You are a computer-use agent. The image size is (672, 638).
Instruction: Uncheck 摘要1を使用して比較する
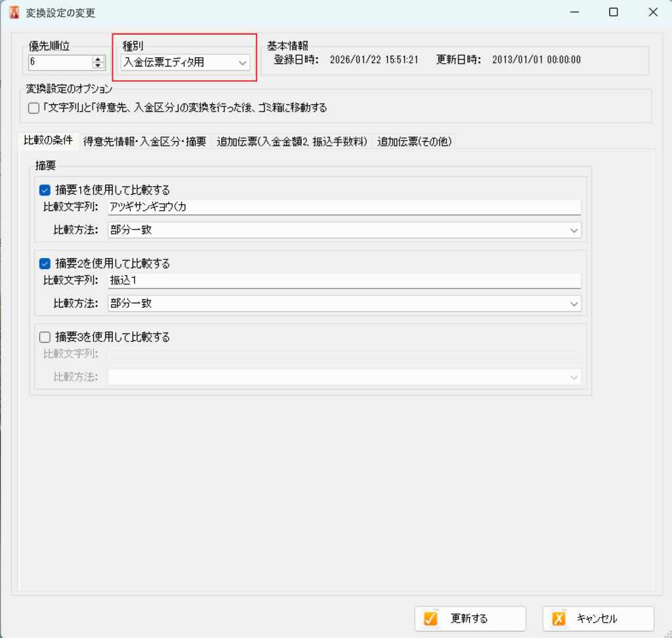pyautogui.click(x=45, y=190)
